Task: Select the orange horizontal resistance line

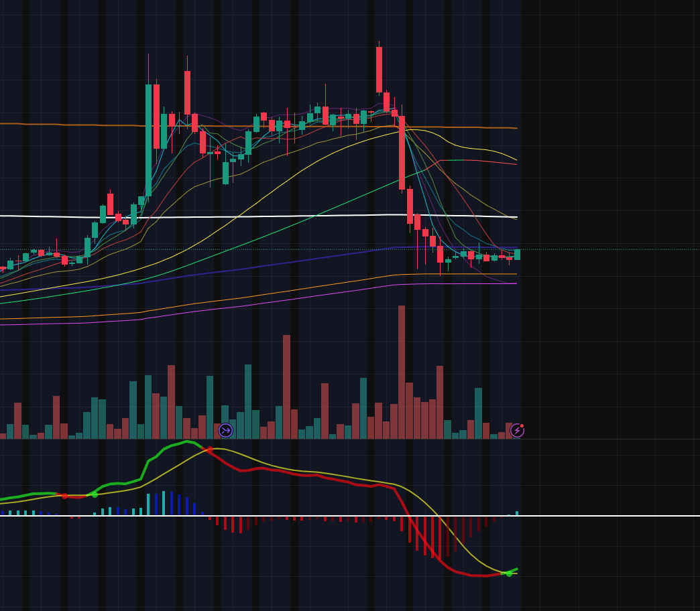Action: (x=259, y=126)
